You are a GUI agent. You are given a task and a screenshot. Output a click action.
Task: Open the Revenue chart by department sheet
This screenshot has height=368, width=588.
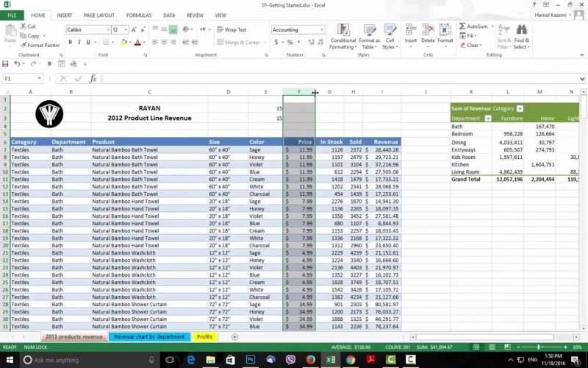click(x=149, y=336)
